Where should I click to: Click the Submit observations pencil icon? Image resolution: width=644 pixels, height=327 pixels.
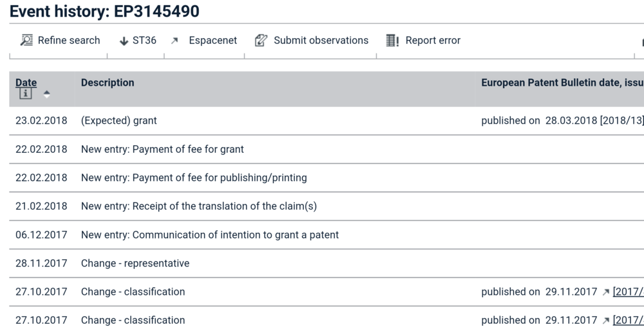coord(261,41)
